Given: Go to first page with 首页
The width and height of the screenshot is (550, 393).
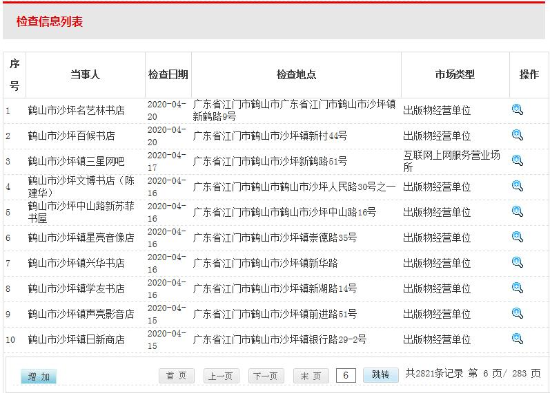Looking at the screenshot, I should [x=176, y=376].
